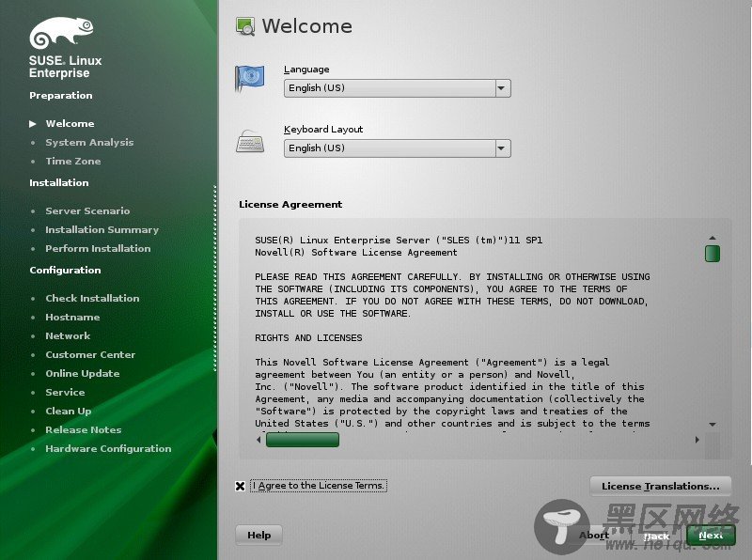The image size is (752, 560).
Task: Select the Installation Summary step
Action: [x=102, y=229]
